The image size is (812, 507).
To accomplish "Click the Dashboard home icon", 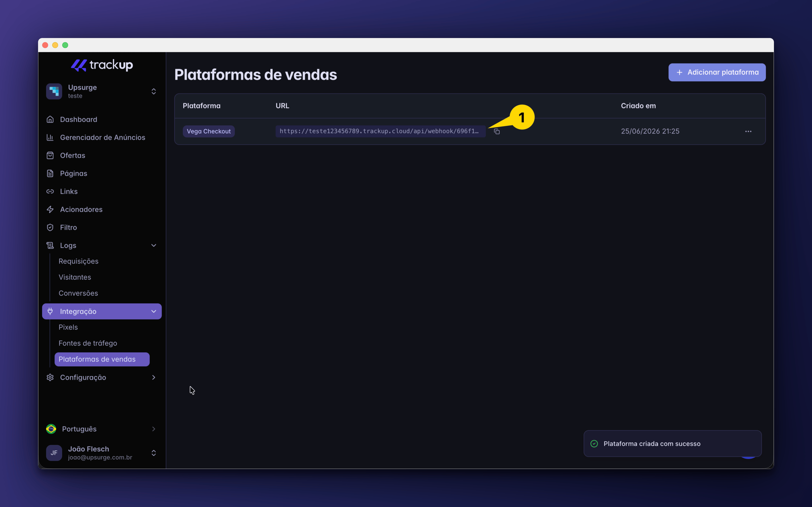I will pyautogui.click(x=50, y=119).
